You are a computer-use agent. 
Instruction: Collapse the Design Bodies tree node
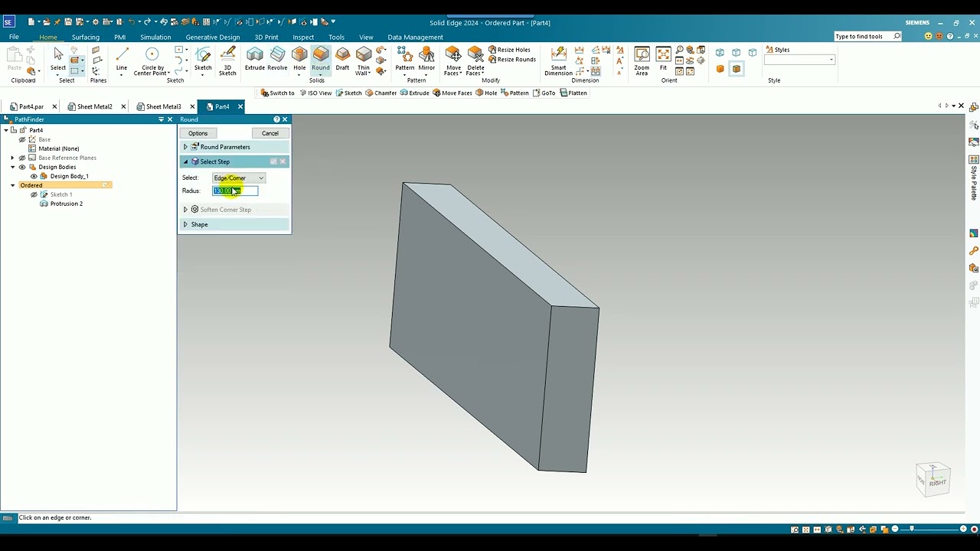[12, 167]
